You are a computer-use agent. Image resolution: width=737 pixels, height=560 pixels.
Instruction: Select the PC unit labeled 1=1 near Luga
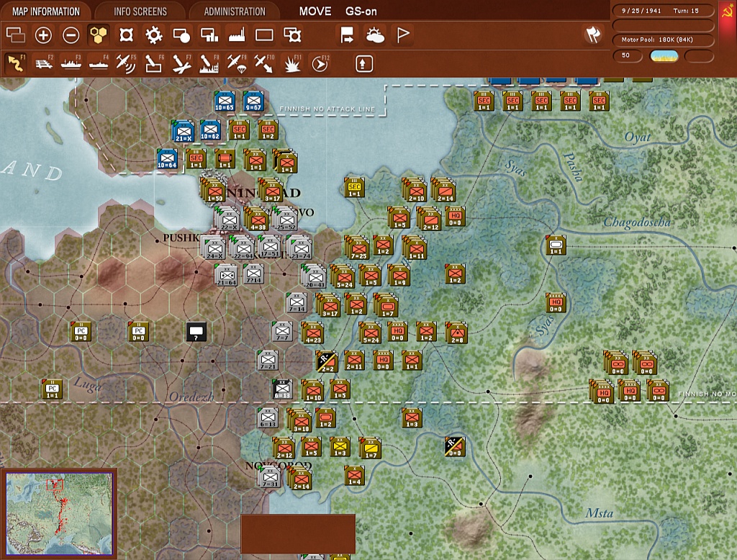pyautogui.click(x=52, y=389)
